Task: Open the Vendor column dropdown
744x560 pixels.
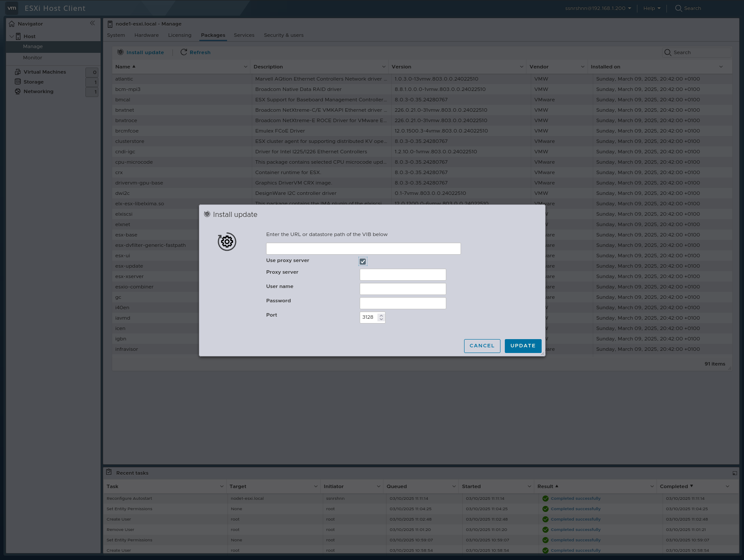Action: pyautogui.click(x=583, y=67)
